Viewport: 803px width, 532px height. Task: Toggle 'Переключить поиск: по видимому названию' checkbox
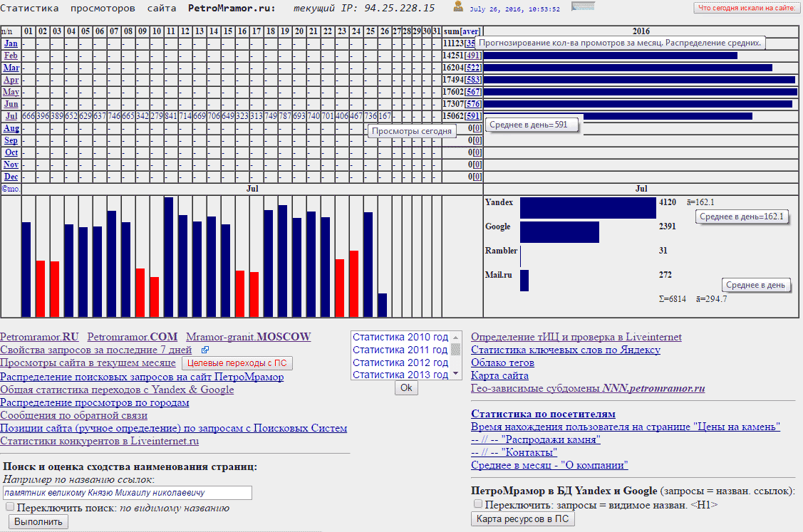[10, 507]
